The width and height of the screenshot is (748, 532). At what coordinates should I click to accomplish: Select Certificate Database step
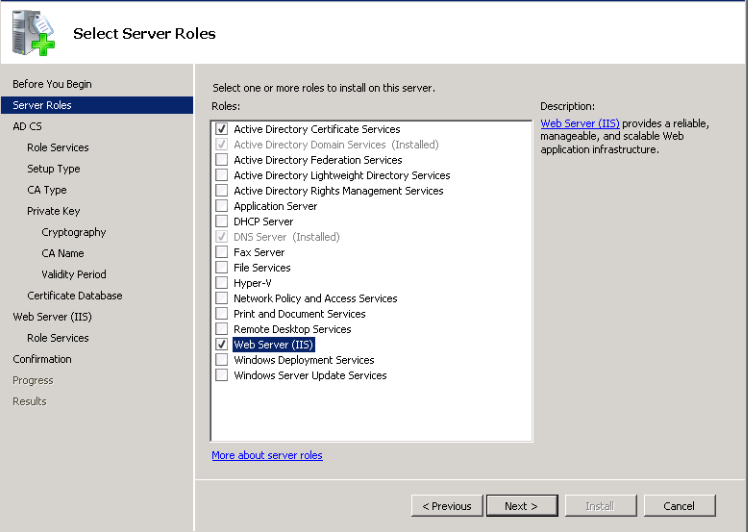[x=74, y=296]
